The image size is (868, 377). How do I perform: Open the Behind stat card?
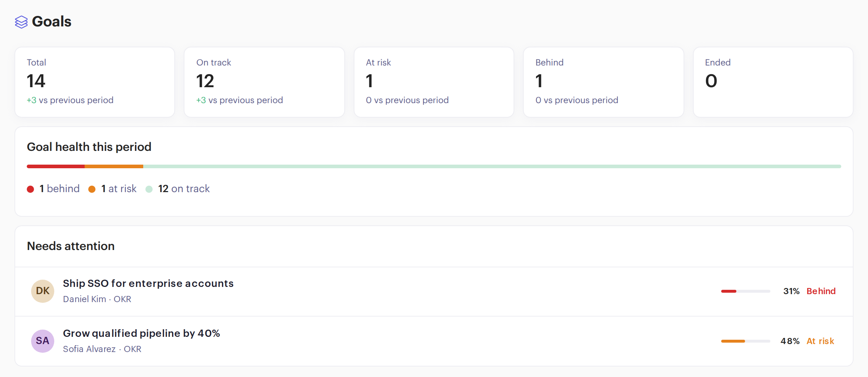604,82
